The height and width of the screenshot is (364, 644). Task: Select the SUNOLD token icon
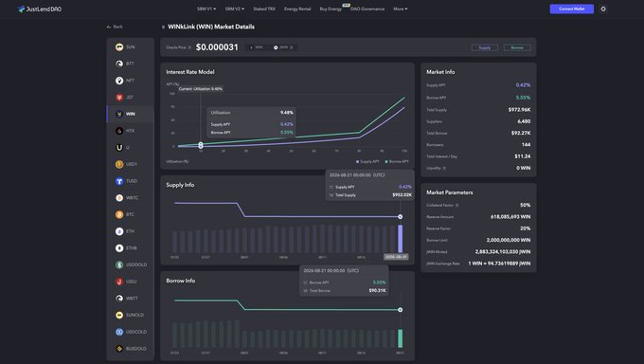click(119, 315)
